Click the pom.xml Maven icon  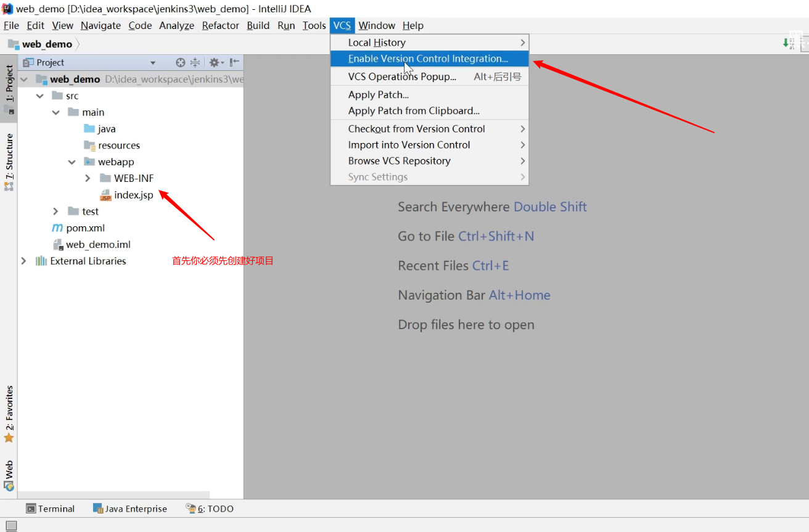(x=57, y=228)
